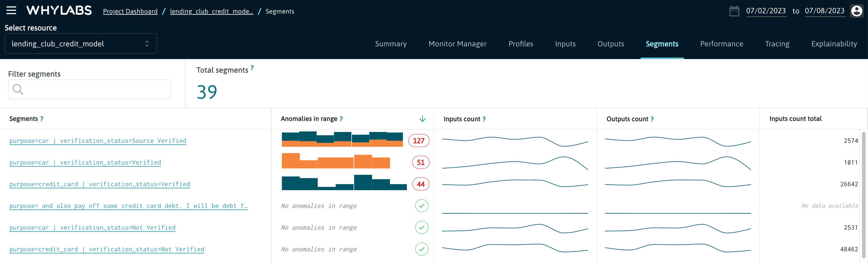Screen dimensions: 868x264
Task: Click the 127 anomalies count badge
Action: point(419,141)
